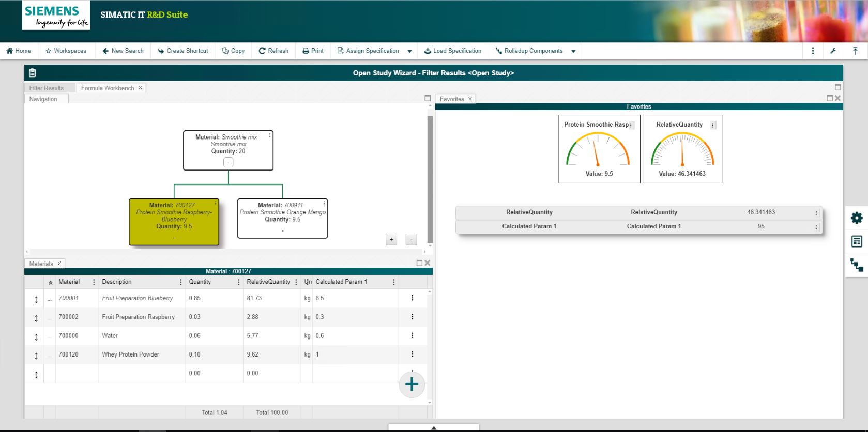Click reorder handle for row 700002

pyautogui.click(x=36, y=318)
